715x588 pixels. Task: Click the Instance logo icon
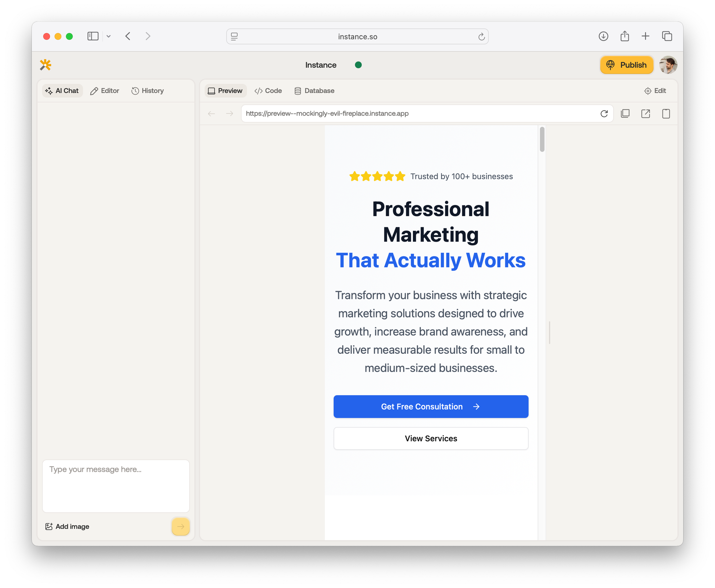click(x=45, y=65)
